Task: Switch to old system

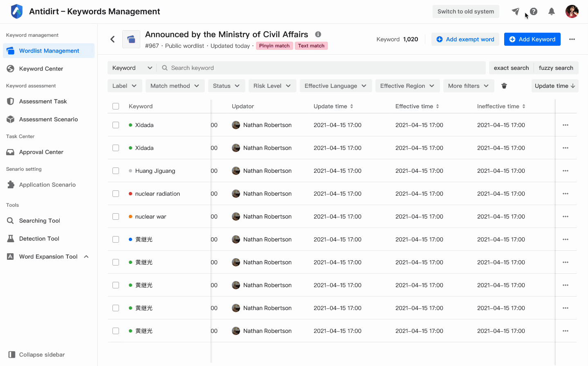Action: 466,11
